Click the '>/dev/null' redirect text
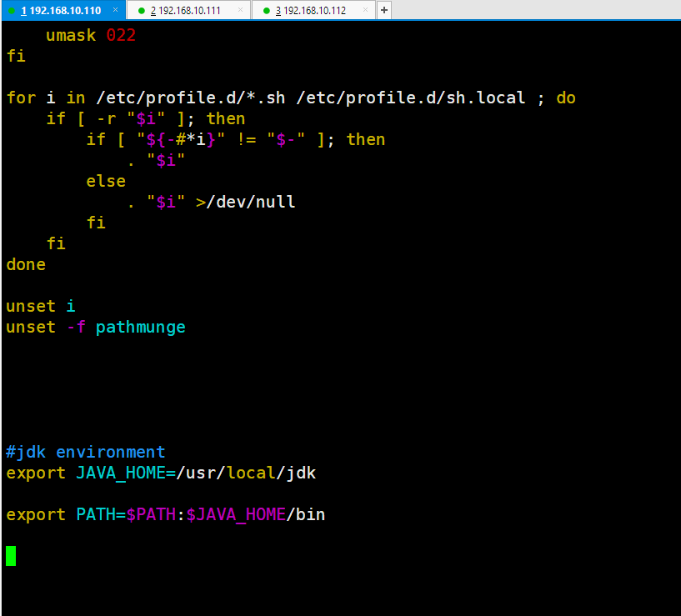The height and width of the screenshot is (616, 681). click(x=245, y=203)
